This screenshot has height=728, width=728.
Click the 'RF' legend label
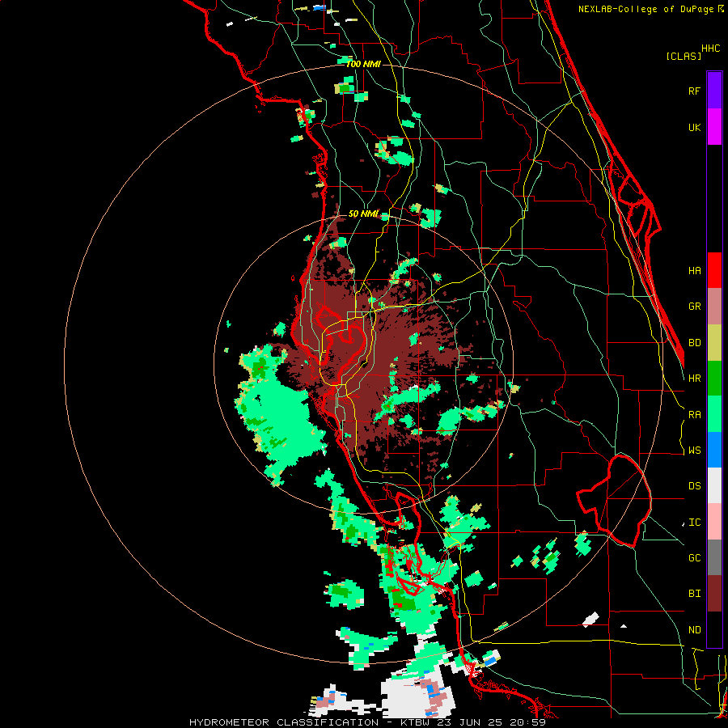(x=694, y=91)
